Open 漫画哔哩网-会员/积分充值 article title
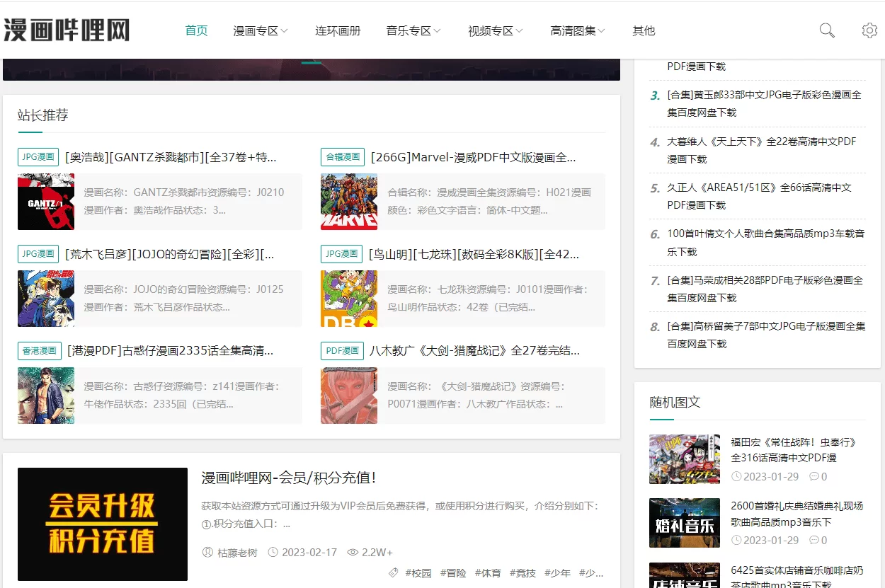This screenshot has width=885, height=588. coord(289,478)
